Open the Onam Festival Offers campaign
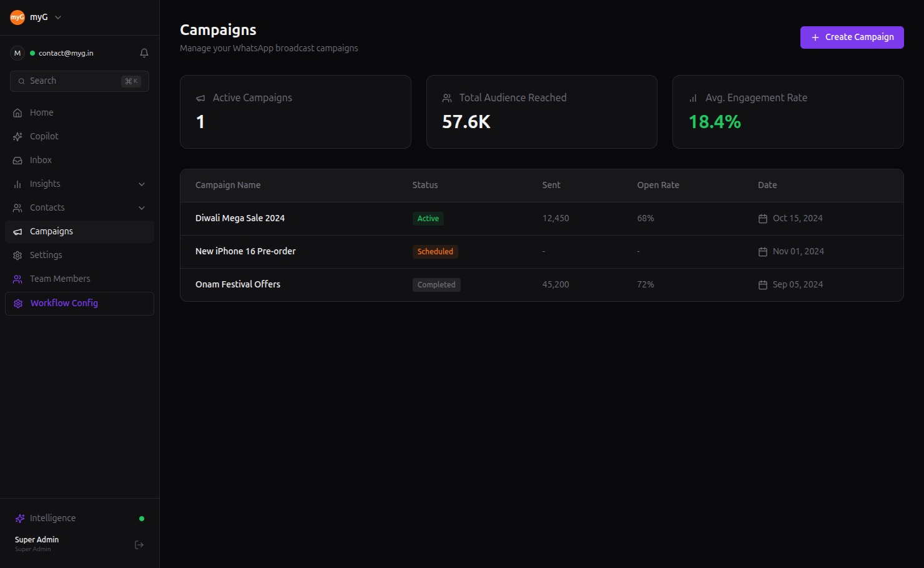This screenshot has width=924, height=568. click(238, 284)
